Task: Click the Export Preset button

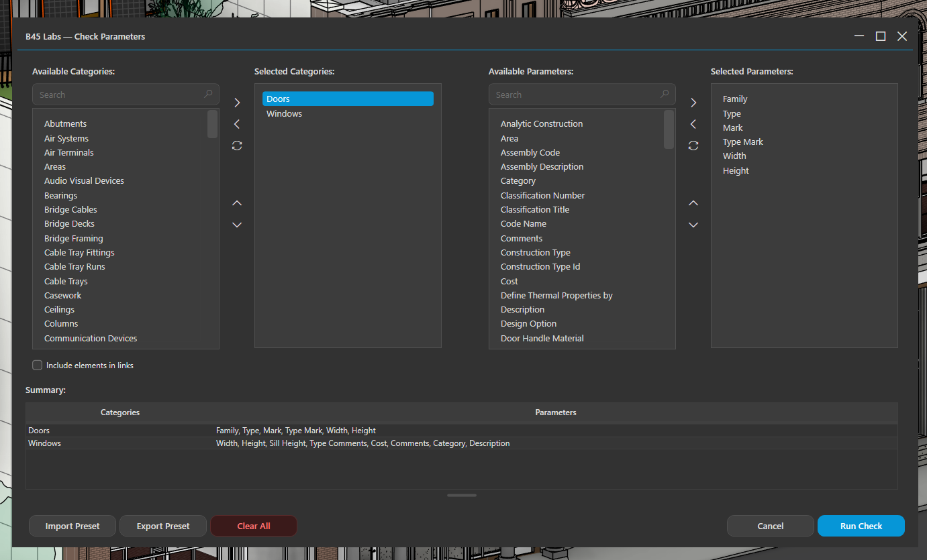Action: point(163,526)
